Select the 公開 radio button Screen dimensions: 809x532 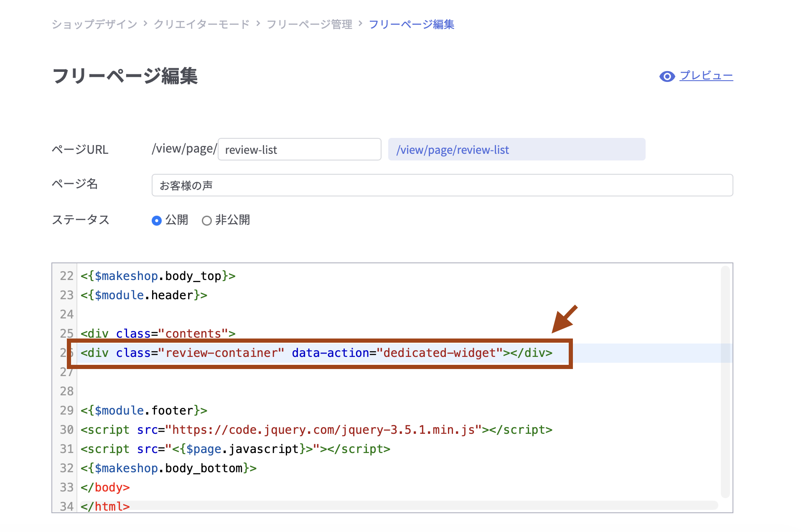157,221
